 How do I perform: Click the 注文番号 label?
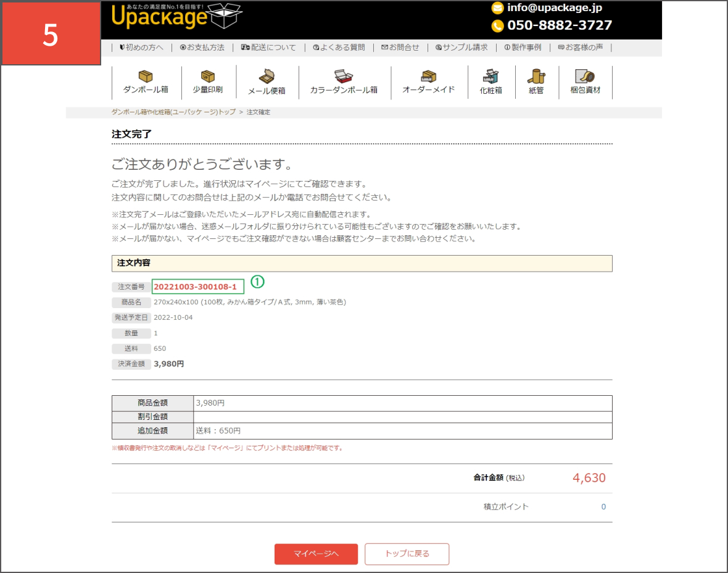tap(131, 286)
